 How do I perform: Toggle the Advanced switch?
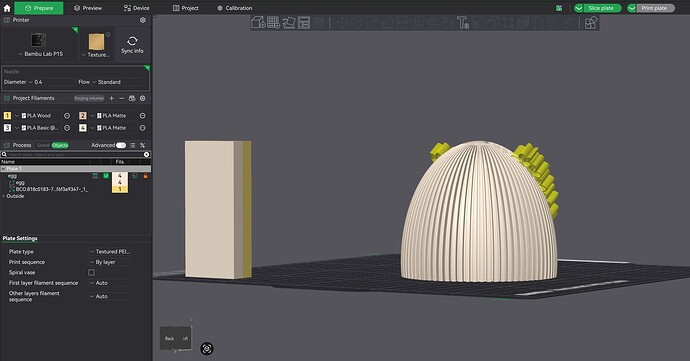(121, 145)
